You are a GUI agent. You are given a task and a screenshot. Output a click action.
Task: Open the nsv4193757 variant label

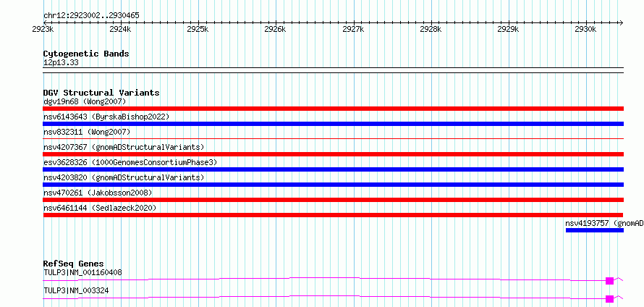(x=605, y=223)
